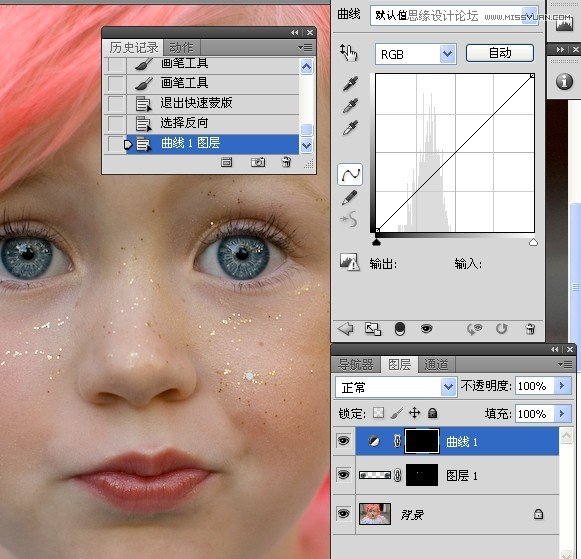Switch to the 导航器 tab

(x=356, y=365)
